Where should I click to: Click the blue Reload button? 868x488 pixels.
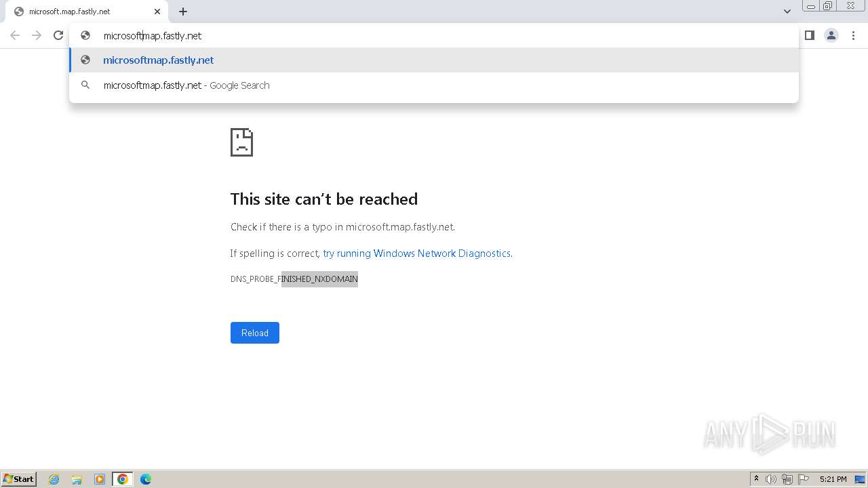click(x=255, y=333)
